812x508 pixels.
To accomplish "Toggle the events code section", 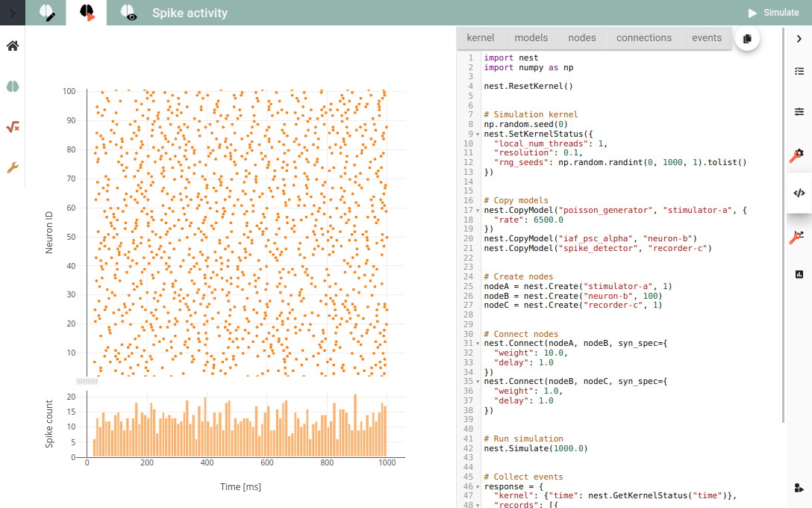I will pos(706,38).
